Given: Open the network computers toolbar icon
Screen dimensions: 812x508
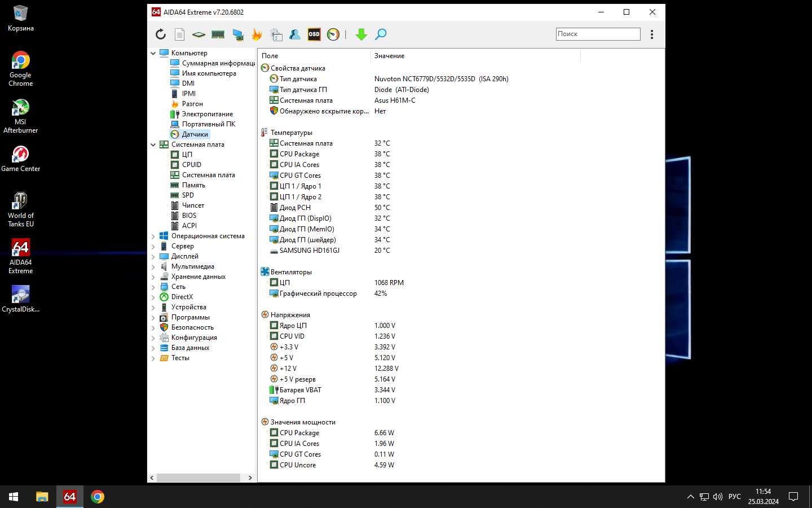Looking at the screenshot, I should coord(238,34).
